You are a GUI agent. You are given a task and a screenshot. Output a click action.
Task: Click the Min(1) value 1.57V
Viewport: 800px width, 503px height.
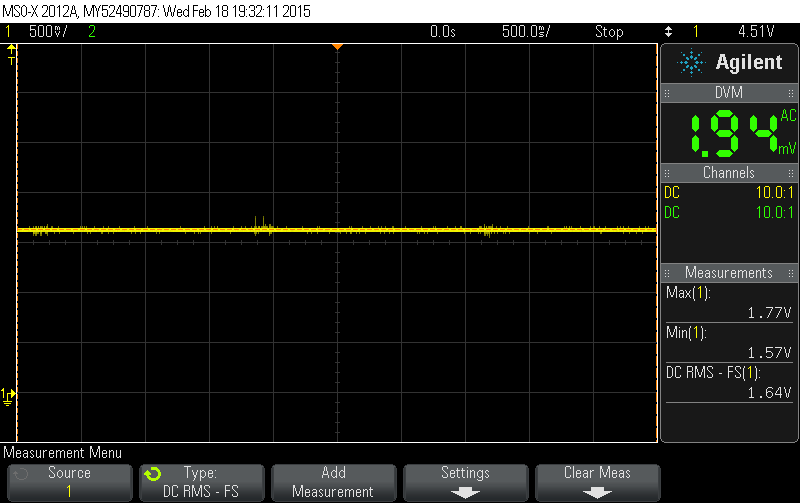point(769,353)
